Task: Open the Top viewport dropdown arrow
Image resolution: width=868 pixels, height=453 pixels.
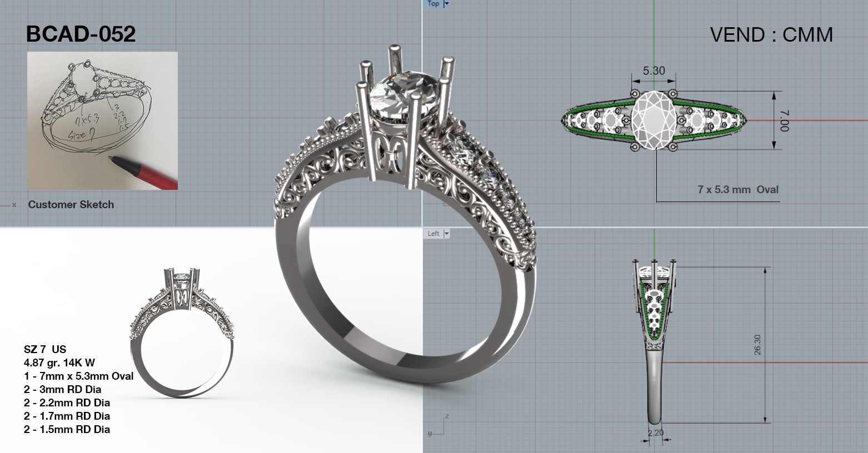Action: (446, 4)
